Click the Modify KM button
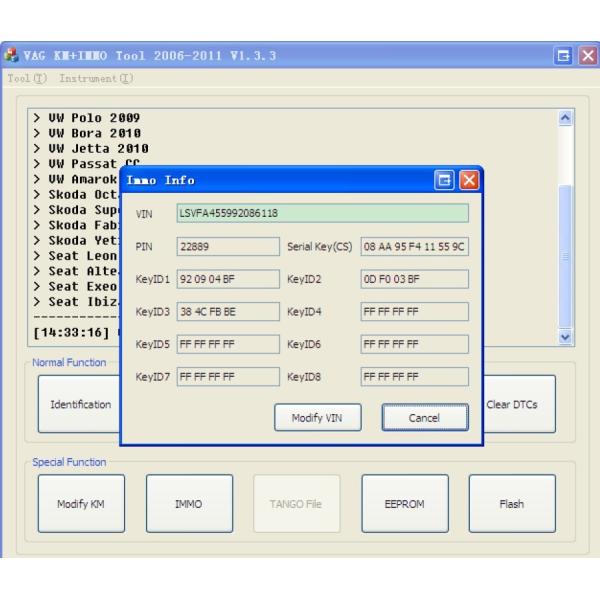The width and height of the screenshot is (600, 600). point(80,504)
